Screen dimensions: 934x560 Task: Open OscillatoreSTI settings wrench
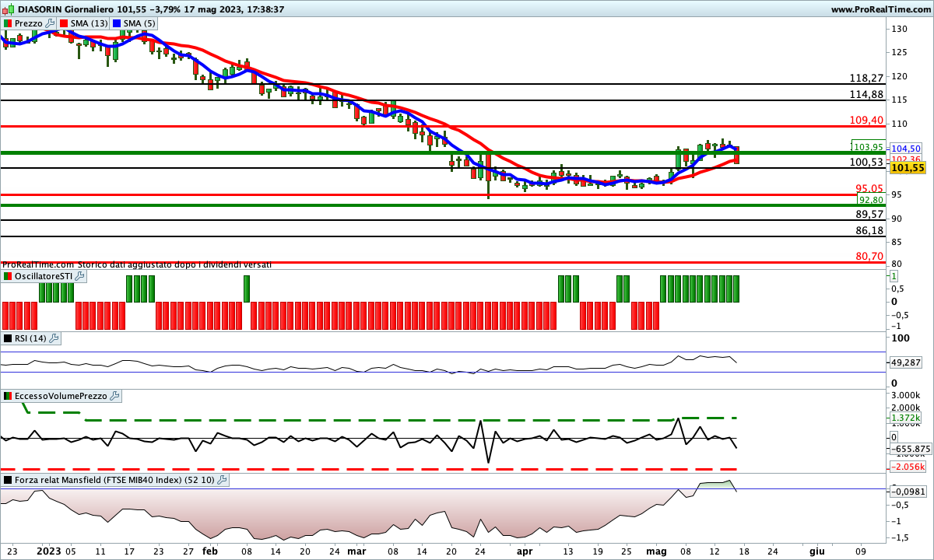coord(80,276)
